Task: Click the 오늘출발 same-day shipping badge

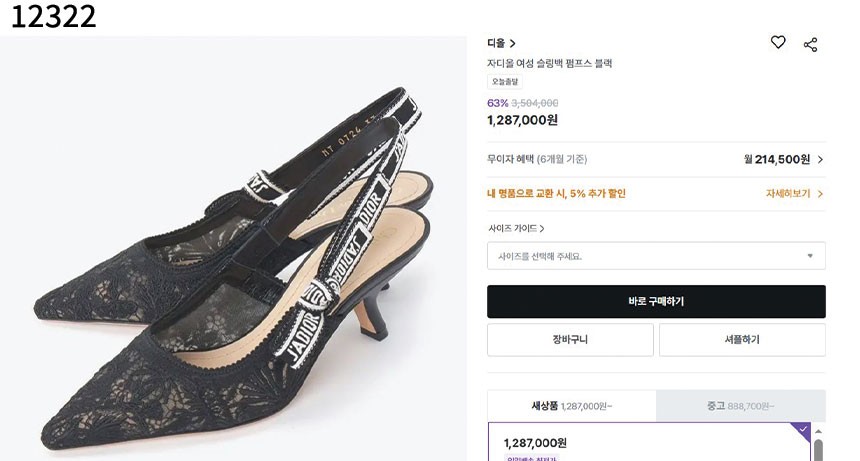Action: [x=504, y=82]
